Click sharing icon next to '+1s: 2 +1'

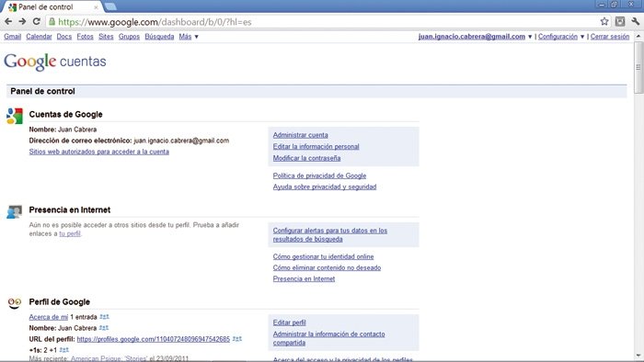(64, 350)
